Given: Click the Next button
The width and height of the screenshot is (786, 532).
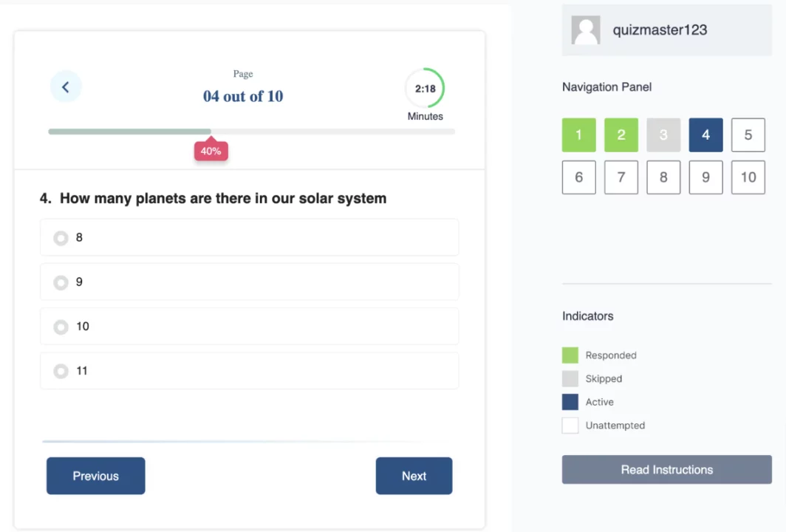Looking at the screenshot, I should coord(414,476).
